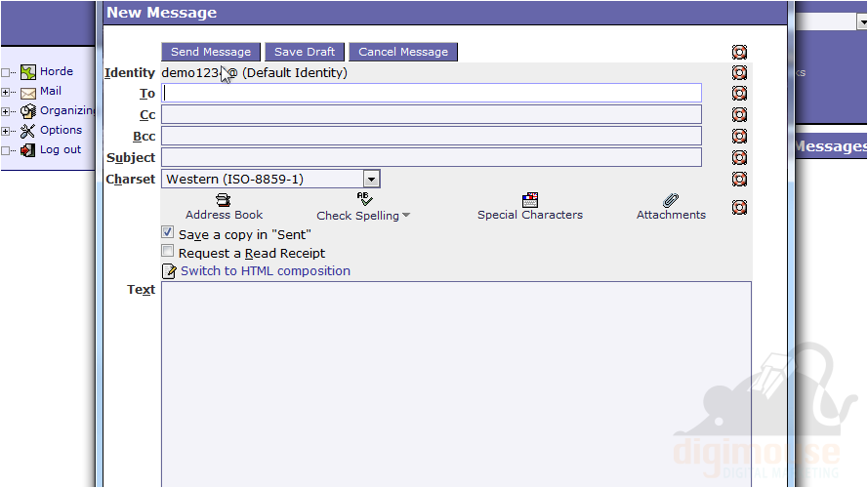868x488 pixels.
Task: Open help icon beside Send Message row
Action: 739,52
